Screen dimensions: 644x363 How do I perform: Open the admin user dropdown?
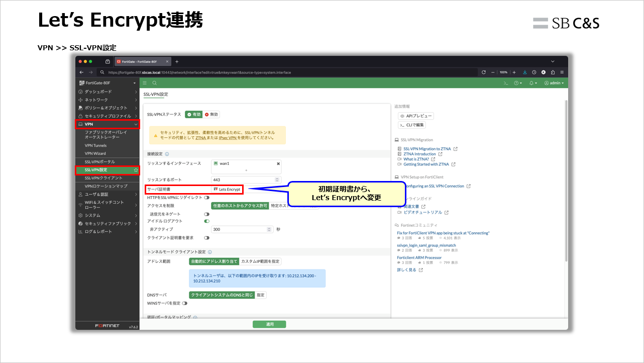(554, 83)
